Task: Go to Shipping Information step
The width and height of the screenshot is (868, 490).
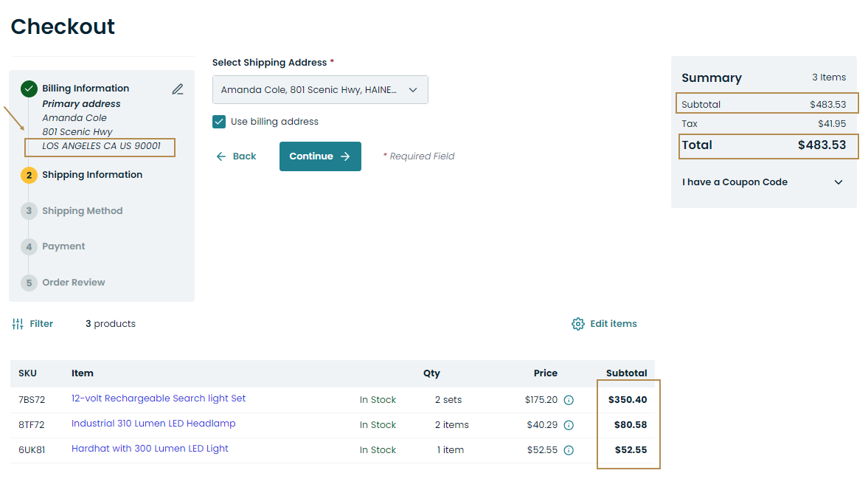Action: (x=91, y=175)
